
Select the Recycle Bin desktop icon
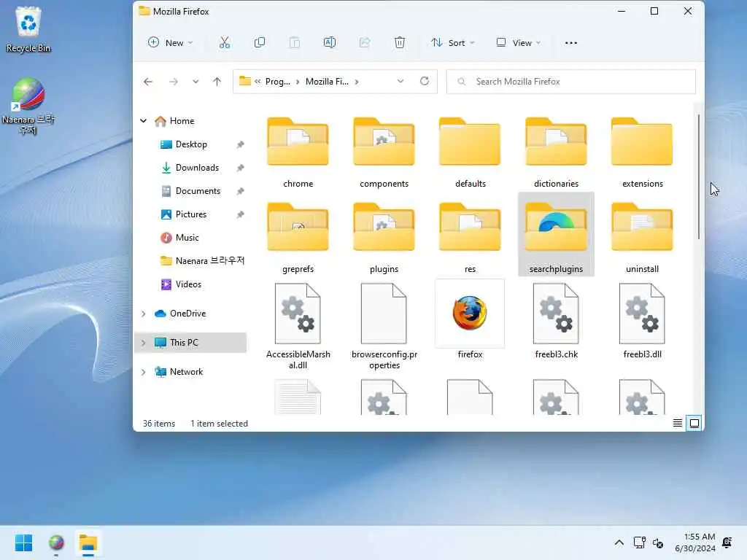(28, 29)
